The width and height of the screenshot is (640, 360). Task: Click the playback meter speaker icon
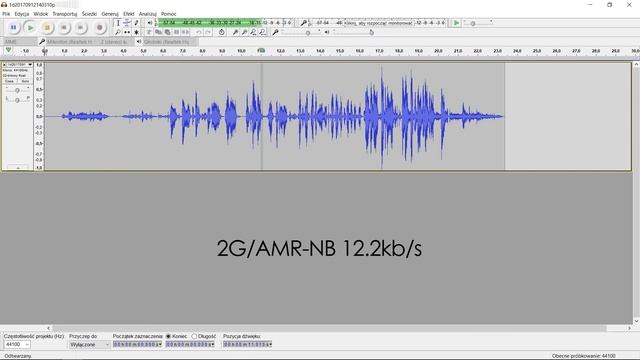point(150,23)
